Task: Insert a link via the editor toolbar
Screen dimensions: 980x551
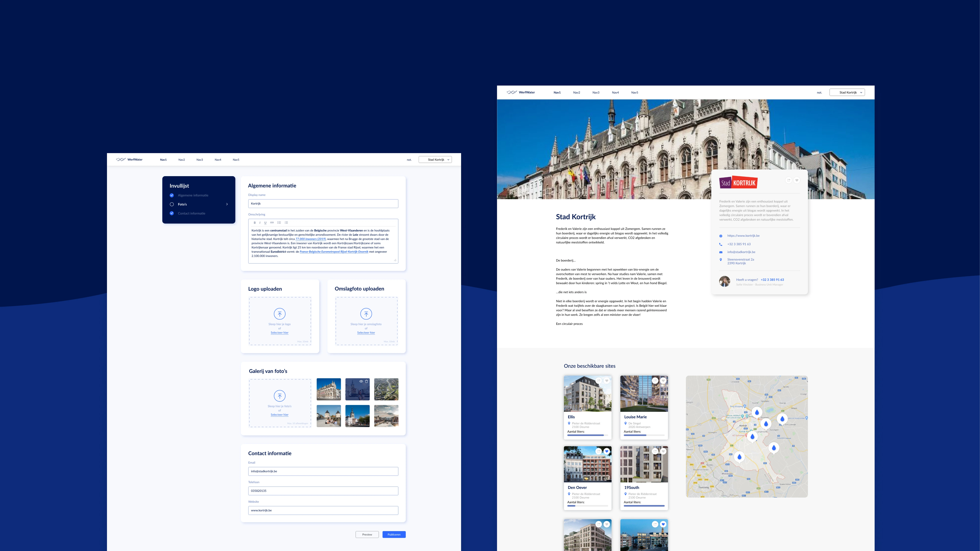Action: click(x=272, y=223)
